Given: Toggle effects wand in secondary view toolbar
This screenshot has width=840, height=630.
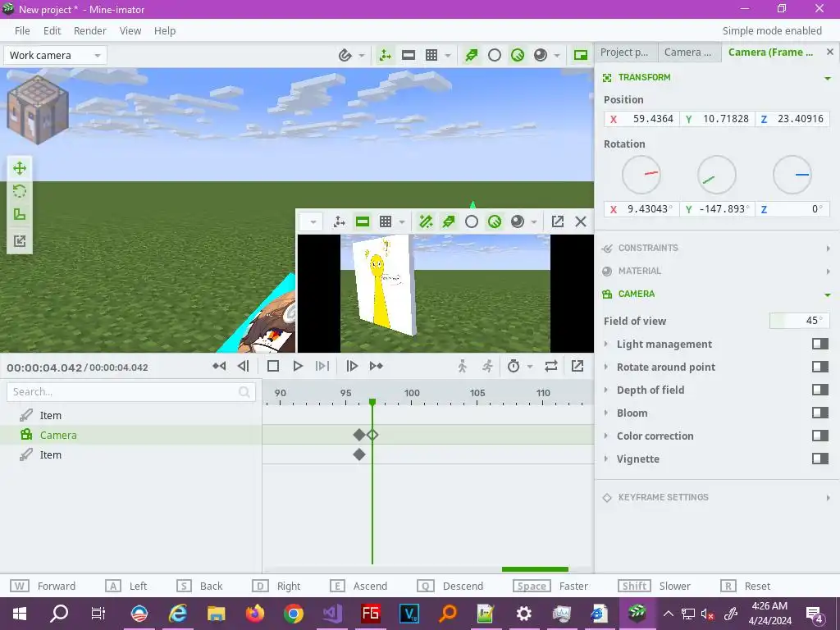Looking at the screenshot, I should point(426,221).
